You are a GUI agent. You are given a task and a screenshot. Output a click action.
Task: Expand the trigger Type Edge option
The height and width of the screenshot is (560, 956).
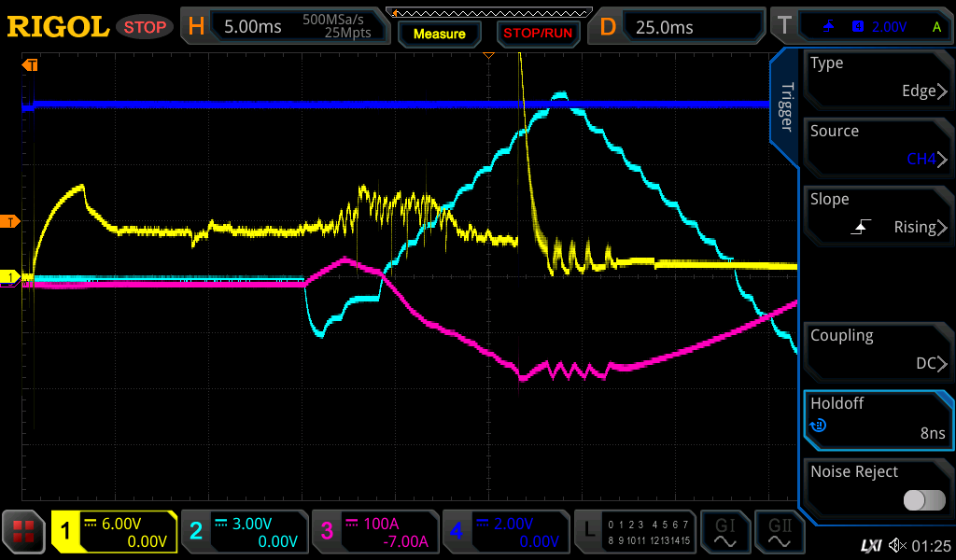coord(878,77)
